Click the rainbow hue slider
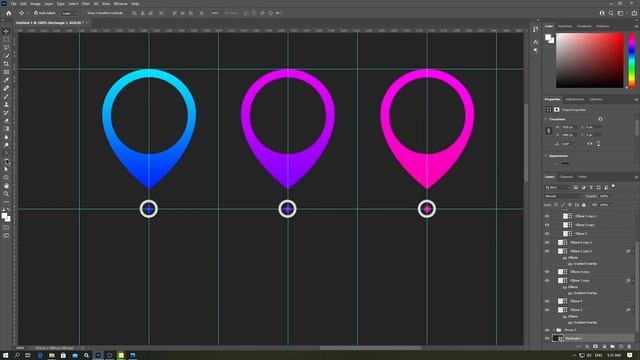Viewport: 640px width, 360px height. tap(632, 60)
